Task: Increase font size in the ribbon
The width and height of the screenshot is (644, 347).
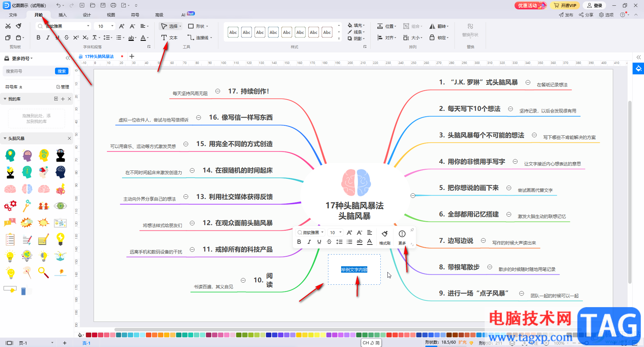Action: [x=122, y=26]
